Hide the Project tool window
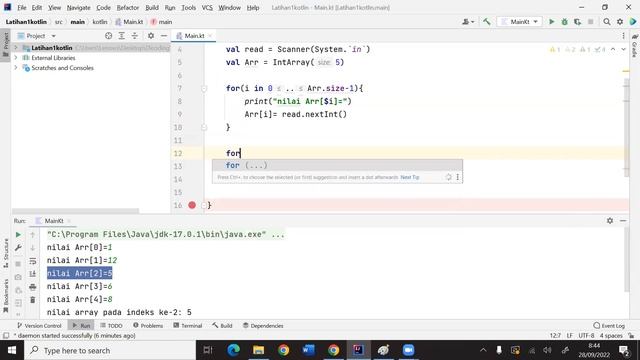640x360 pixels. coord(164,36)
